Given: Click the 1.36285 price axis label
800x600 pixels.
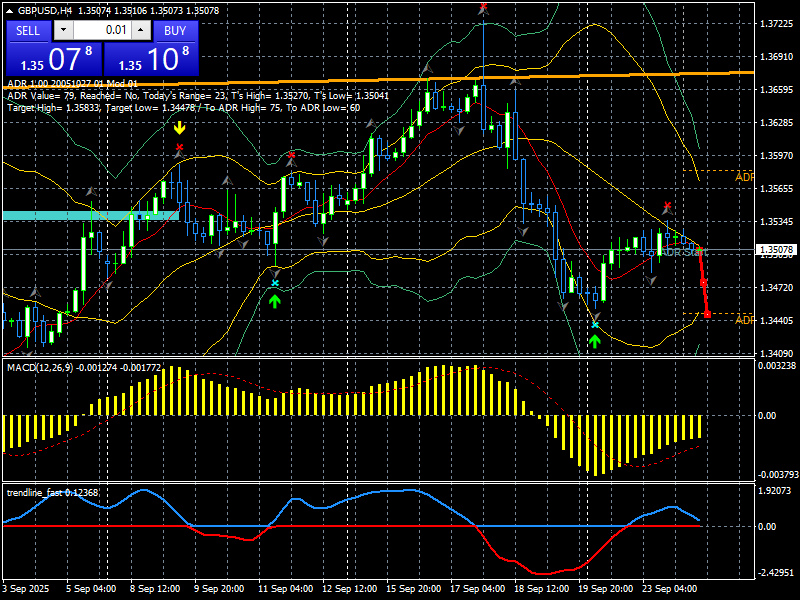Looking at the screenshot, I should (x=777, y=122).
